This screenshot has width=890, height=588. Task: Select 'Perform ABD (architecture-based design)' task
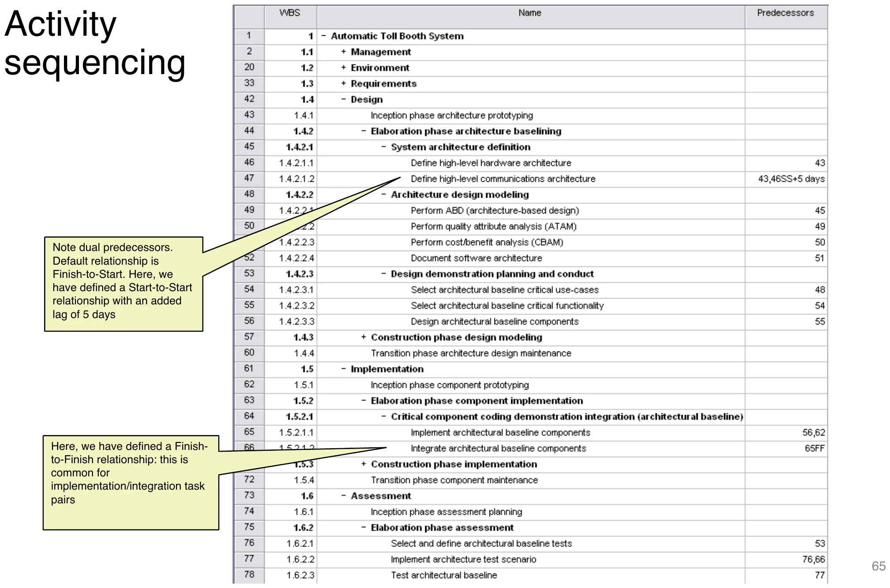495,211
